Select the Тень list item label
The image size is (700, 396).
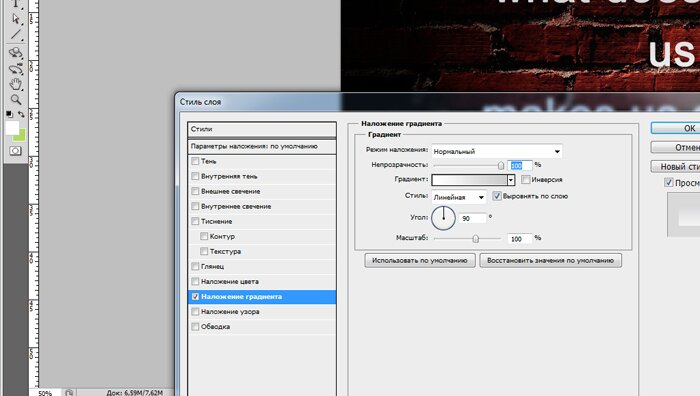208,161
